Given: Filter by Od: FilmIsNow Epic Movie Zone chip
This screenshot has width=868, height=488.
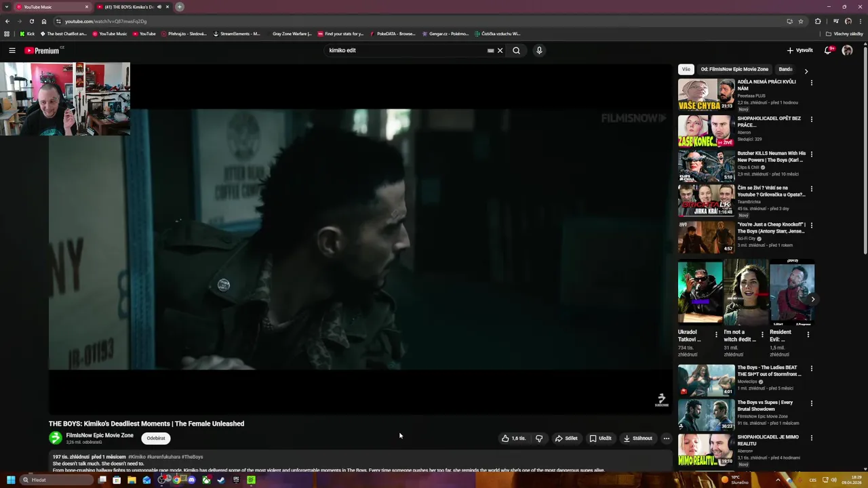Looking at the screenshot, I should coord(734,69).
